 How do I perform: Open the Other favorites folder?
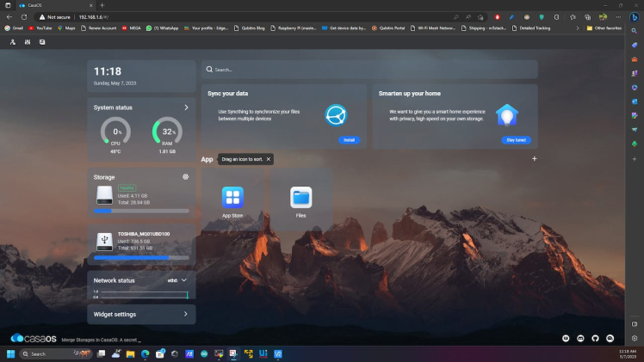click(x=604, y=28)
